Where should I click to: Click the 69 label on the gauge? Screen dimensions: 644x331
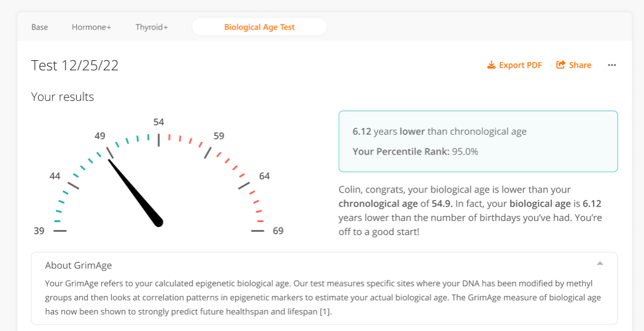pos(278,231)
